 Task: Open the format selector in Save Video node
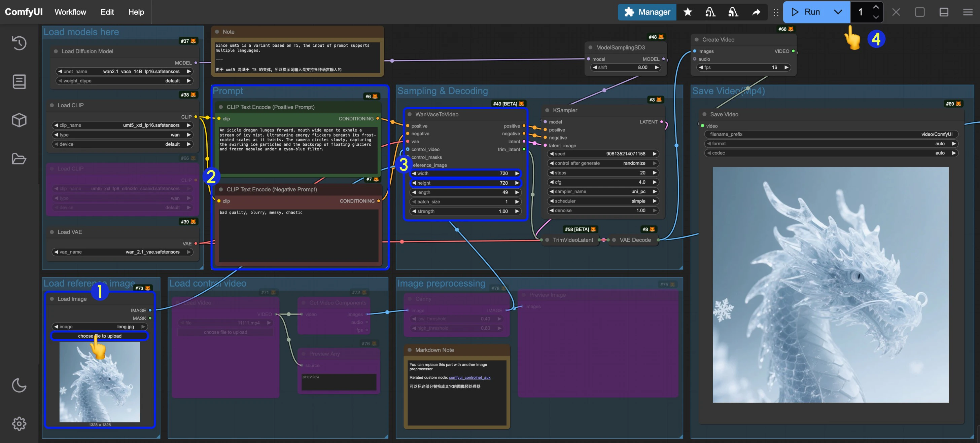831,143
